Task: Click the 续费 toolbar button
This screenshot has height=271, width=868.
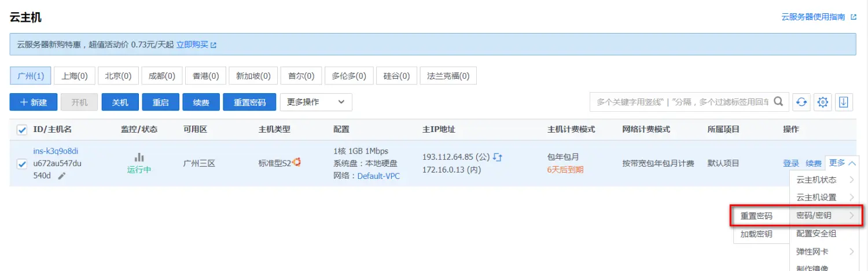Action: point(201,102)
